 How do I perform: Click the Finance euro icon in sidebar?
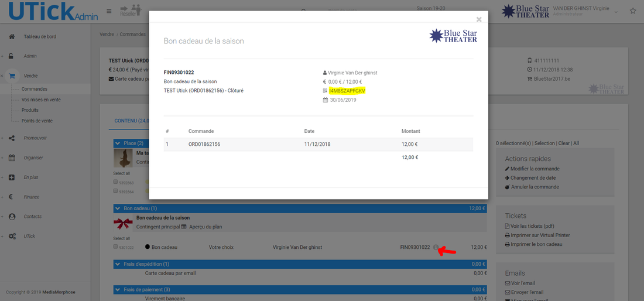tap(12, 197)
